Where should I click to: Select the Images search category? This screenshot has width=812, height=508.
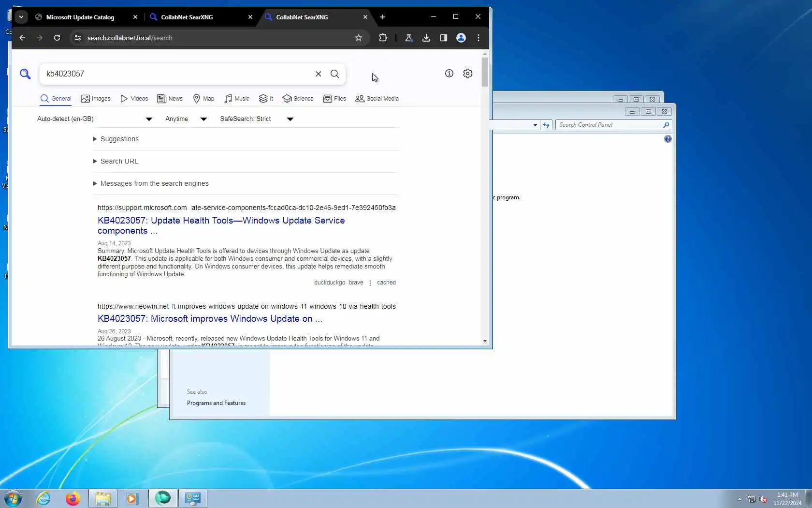click(x=96, y=99)
